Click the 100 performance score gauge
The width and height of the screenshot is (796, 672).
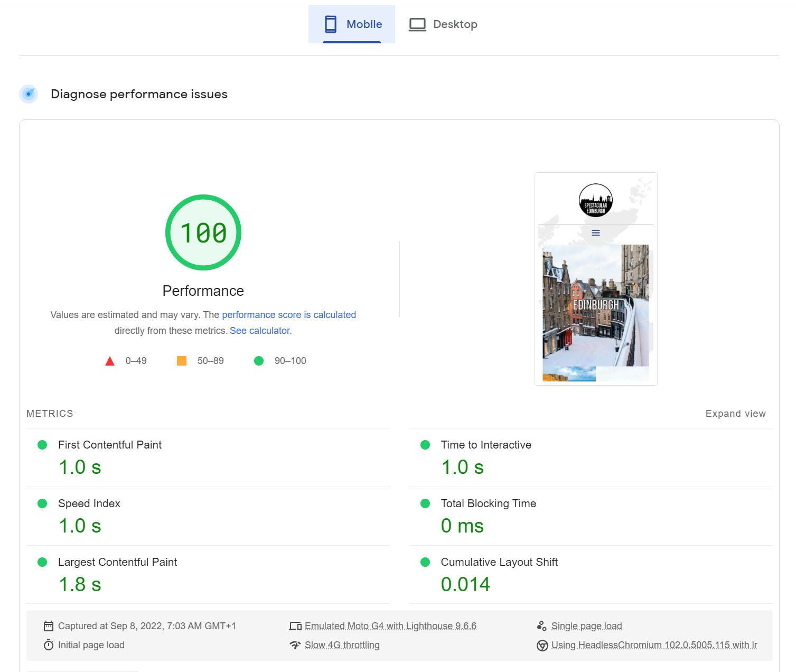point(203,232)
